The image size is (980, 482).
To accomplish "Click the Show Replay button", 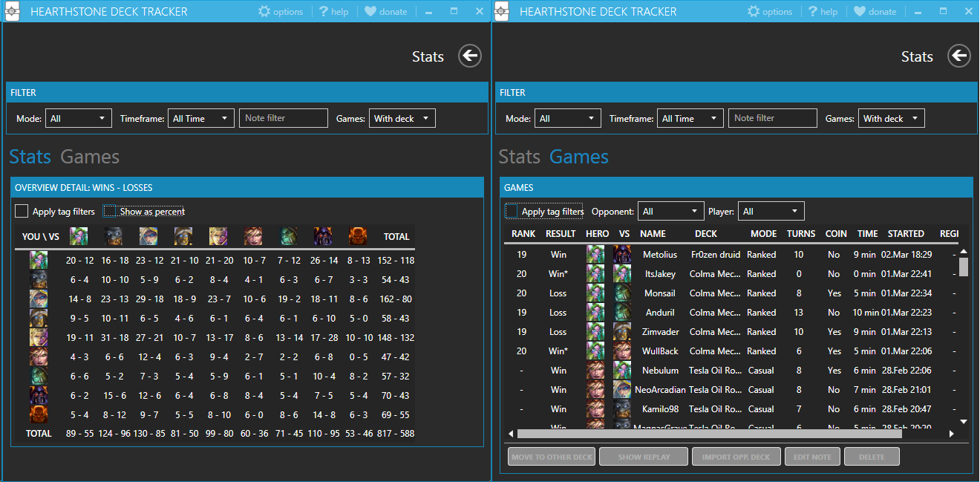I will [644, 457].
